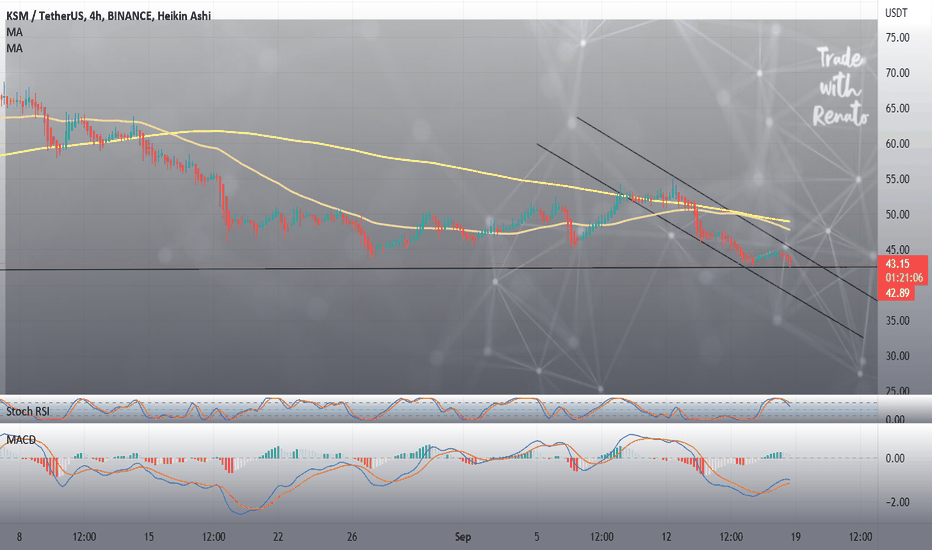Click the 01:21:06 candle countdown timer
This screenshot has width=932, height=550.
pos(902,278)
